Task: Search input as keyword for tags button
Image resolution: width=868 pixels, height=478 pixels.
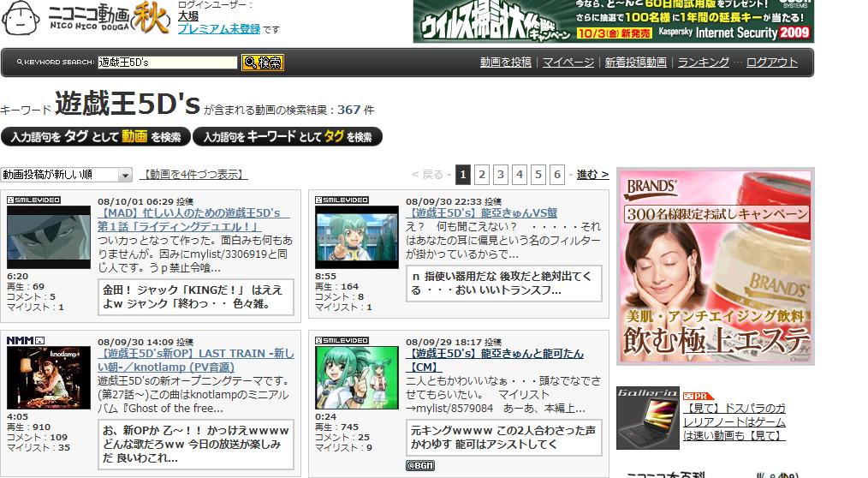Action: (x=288, y=137)
